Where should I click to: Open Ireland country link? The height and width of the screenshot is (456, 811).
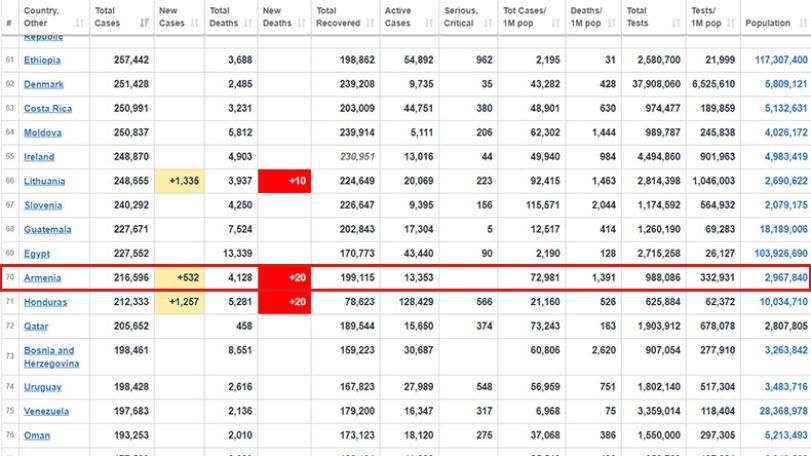tap(39, 157)
